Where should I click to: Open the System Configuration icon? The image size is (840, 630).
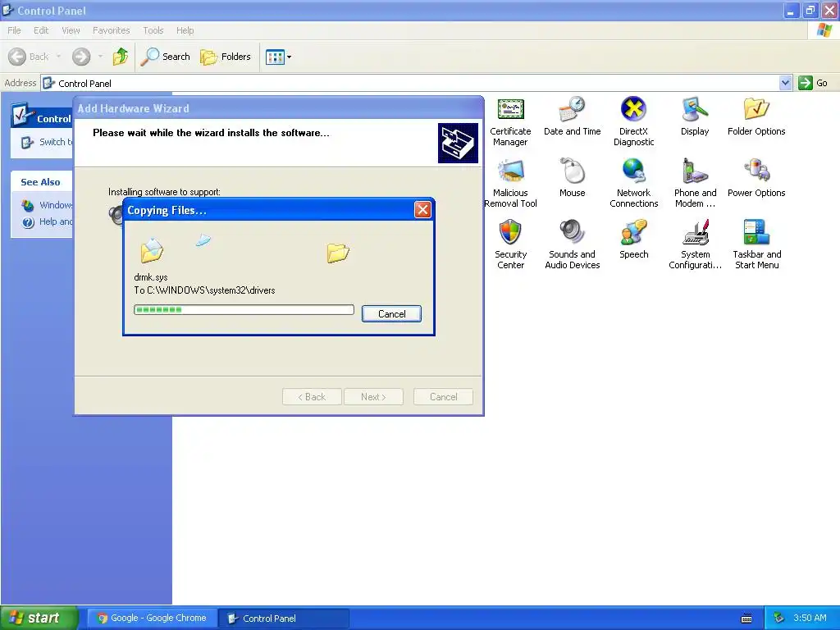coord(695,245)
